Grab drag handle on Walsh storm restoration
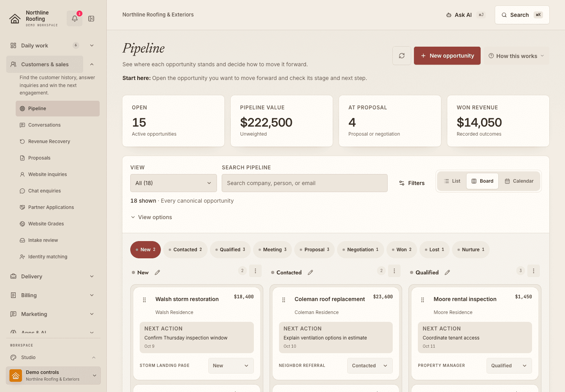Image resolution: width=565 pixels, height=392 pixels. coord(144,300)
